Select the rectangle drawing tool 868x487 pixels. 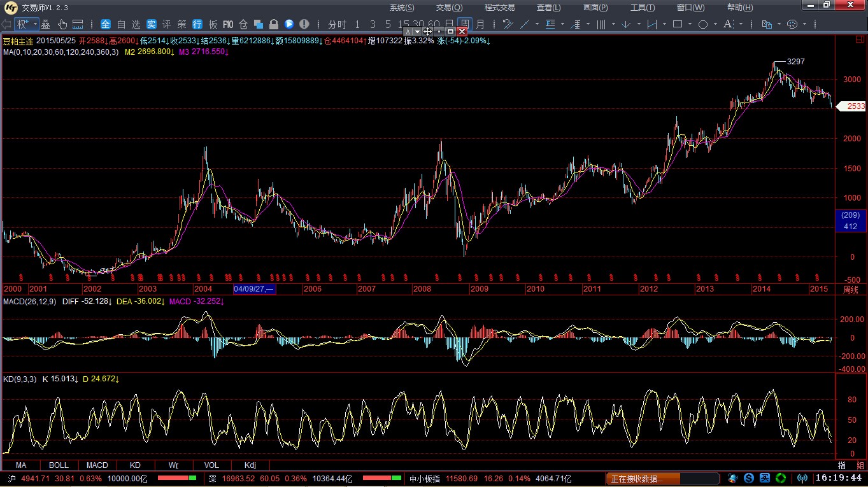678,24
